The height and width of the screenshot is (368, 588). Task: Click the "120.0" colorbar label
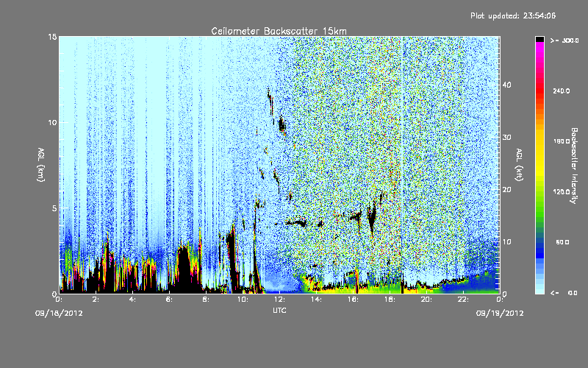tap(562, 191)
